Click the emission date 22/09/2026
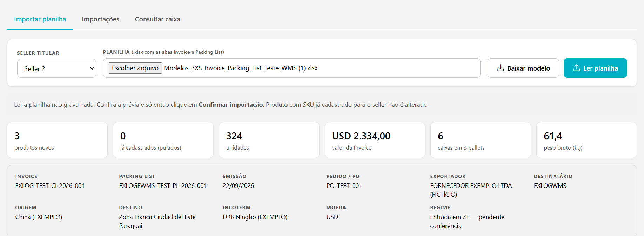 (238, 186)
